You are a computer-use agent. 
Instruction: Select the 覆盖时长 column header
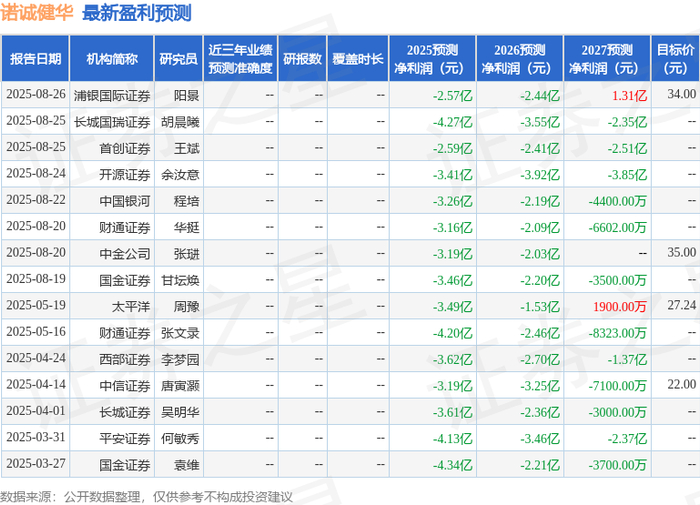[358, 58]
